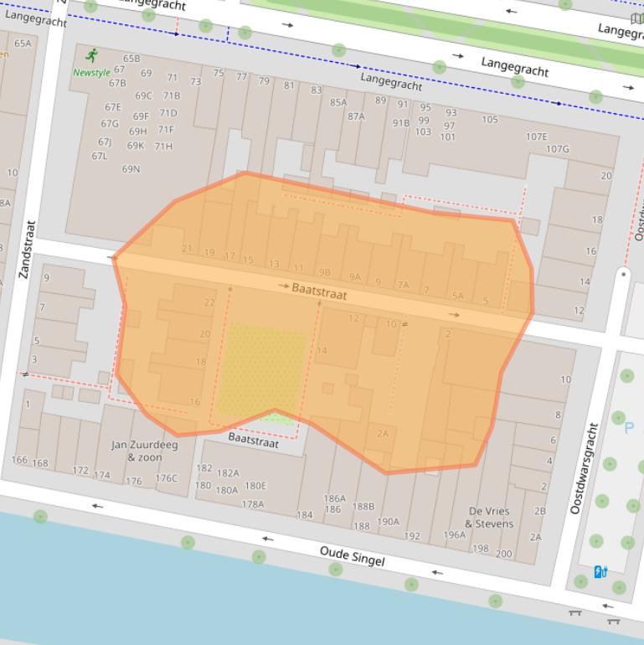
Task: Select building number 69N
Action: [x=131, y=169]
